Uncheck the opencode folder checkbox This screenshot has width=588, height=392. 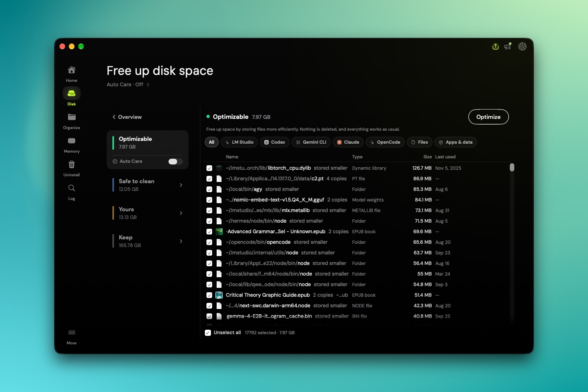pos(209,242)
